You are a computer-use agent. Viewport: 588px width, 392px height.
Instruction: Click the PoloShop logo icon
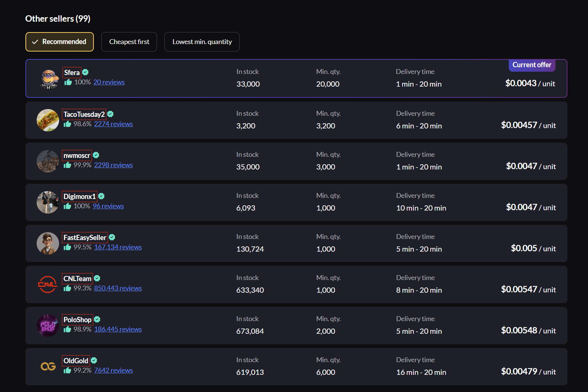pyautogui.click(x=48, y=326)
